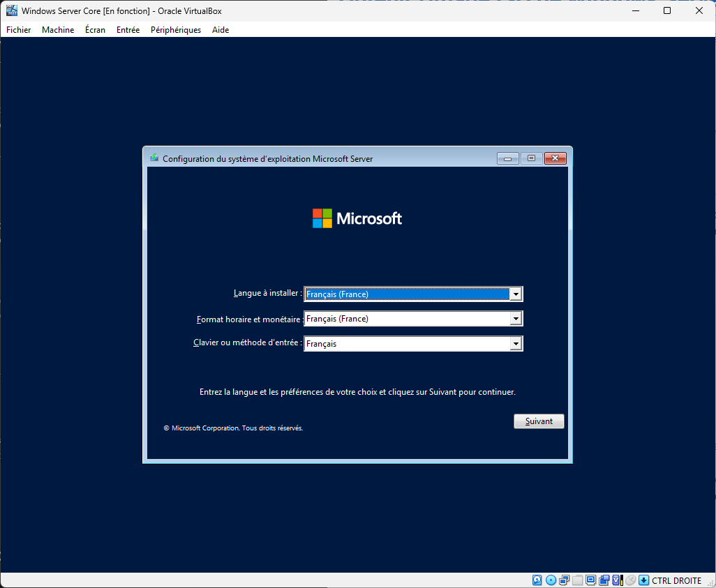Image resolution: width=716 pixels, height=588 pixels.
Task: Click the mouse integration status icon
Action: tap(630, 580)
